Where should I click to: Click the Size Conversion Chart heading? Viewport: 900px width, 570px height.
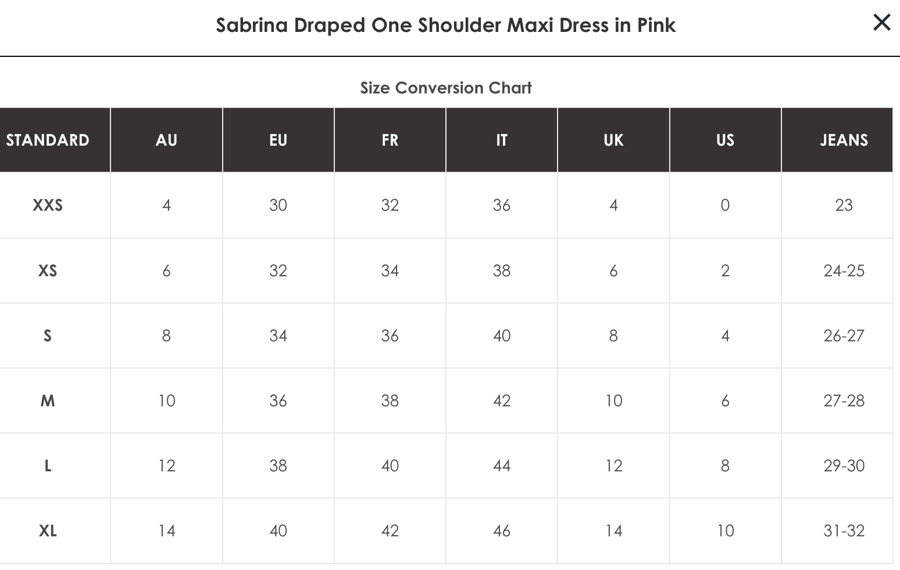pos(446,88)
